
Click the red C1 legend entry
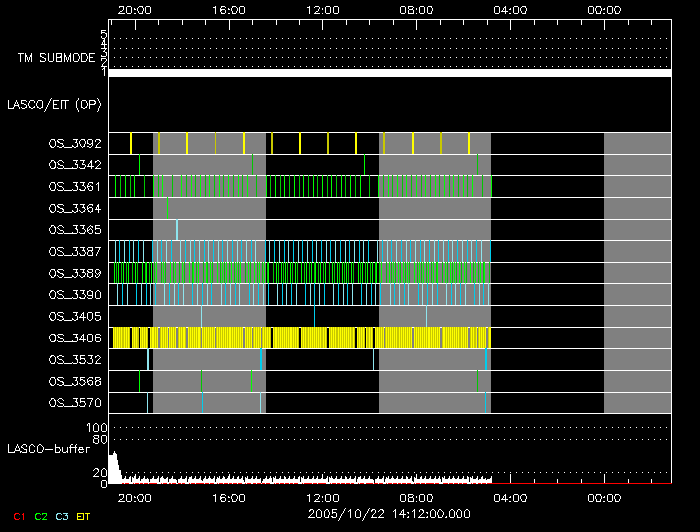19,516
